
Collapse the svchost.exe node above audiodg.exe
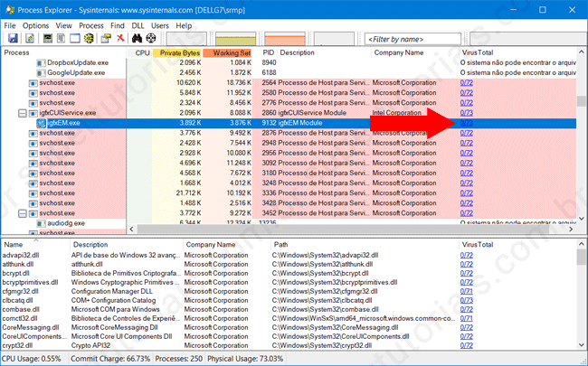click(x=23, y=213)
